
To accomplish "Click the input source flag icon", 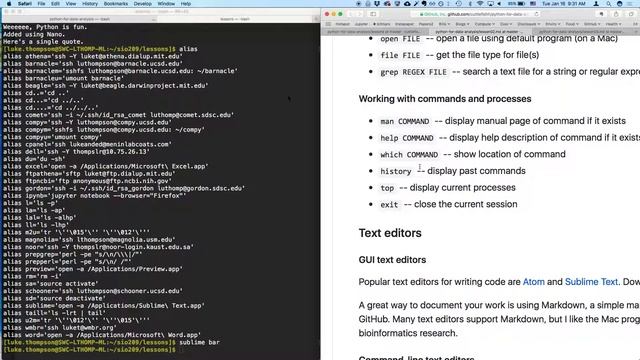I will [x=533, y=4].
